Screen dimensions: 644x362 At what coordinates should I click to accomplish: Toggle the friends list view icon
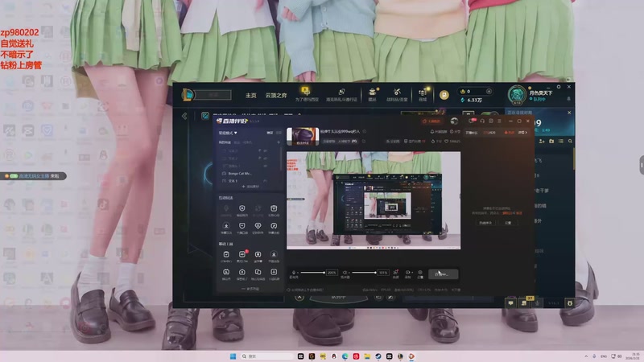point(560,142)
